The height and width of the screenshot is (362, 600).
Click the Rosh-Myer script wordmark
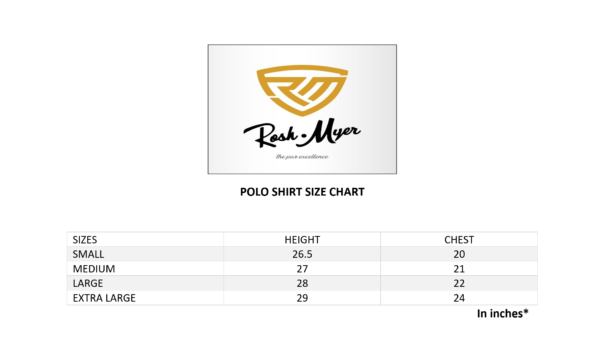tap(302, 134)
